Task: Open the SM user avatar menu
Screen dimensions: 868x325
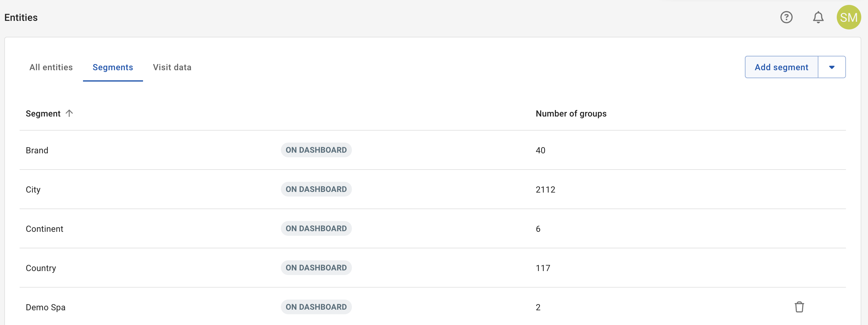Action: 848,17
